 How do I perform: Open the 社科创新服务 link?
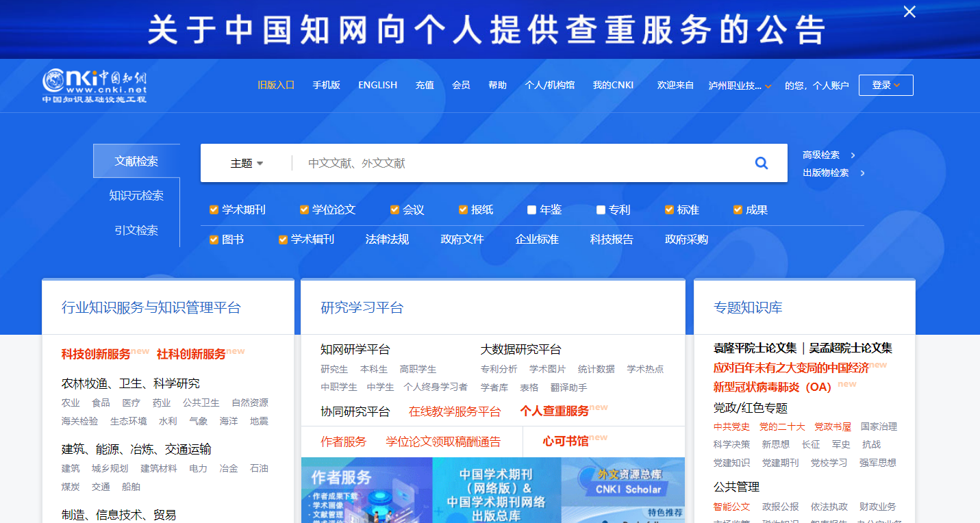click(191, 354)
